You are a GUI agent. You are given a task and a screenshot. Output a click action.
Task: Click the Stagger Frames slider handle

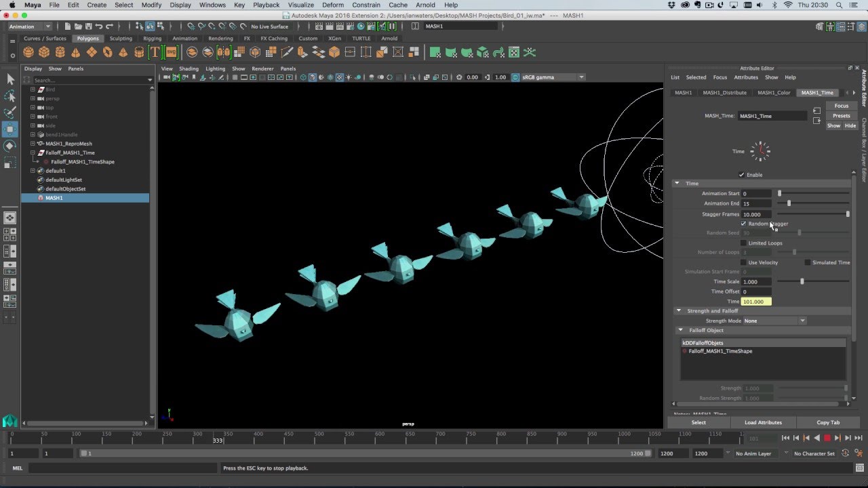[x=847, y=214]
